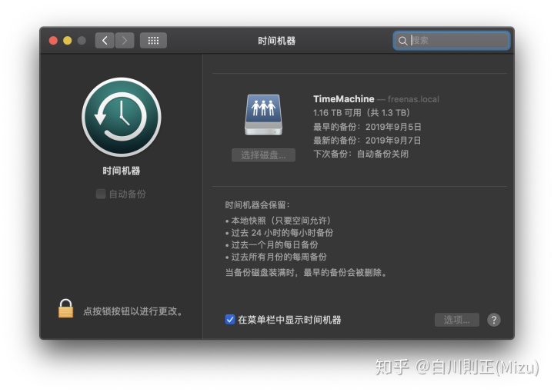The height and width of the screenshot is (392, 554).
Task: Click the 1.16 TB 可用 capacity text
Action: [361, 112]
